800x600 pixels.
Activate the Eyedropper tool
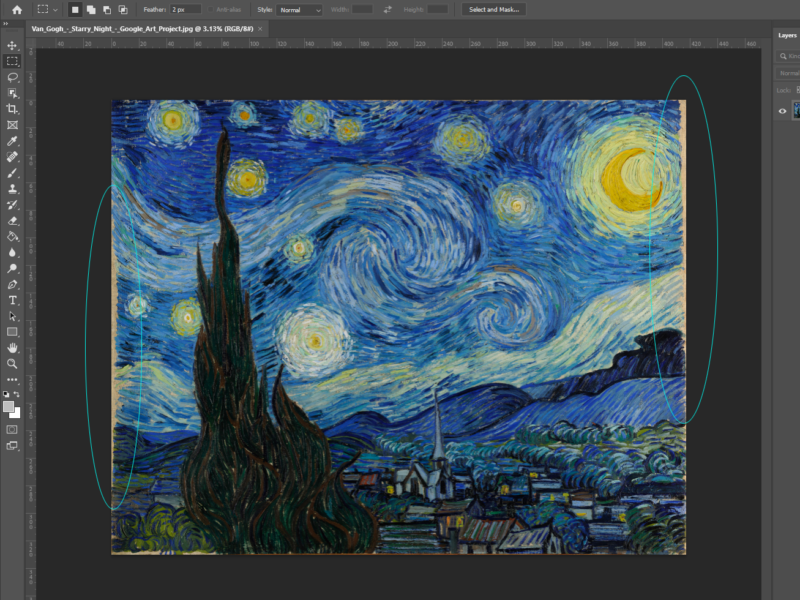(12, 141)
